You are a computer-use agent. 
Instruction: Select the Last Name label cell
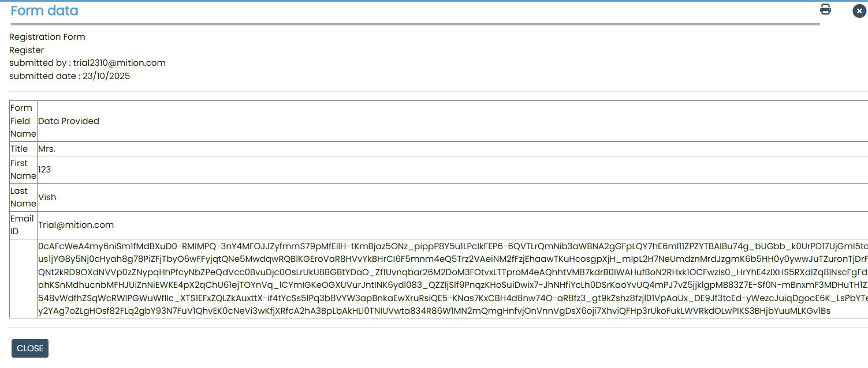[x=23, y=197]
